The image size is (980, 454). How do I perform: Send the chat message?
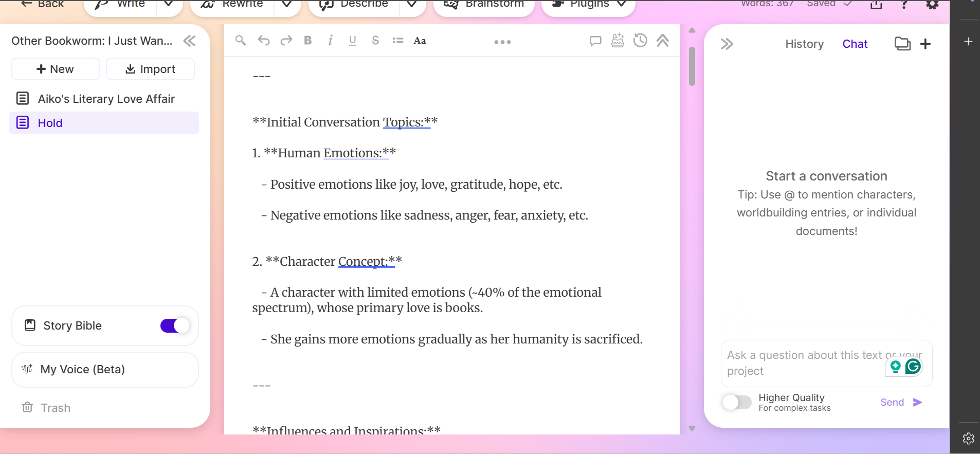click(901, 402)
